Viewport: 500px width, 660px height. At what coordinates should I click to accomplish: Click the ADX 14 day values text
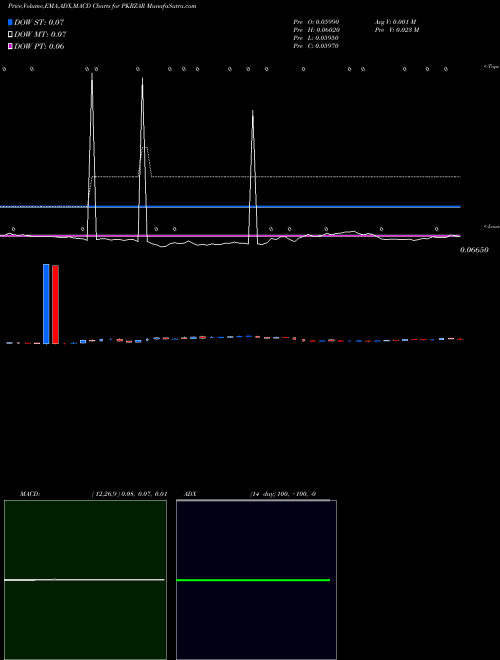[x=283, y=494]
